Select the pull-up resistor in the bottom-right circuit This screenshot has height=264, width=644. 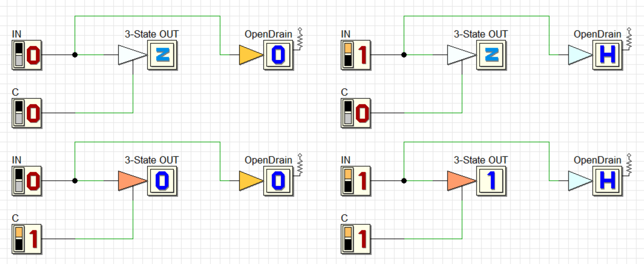pyautogui.click(x=629, y=164)
